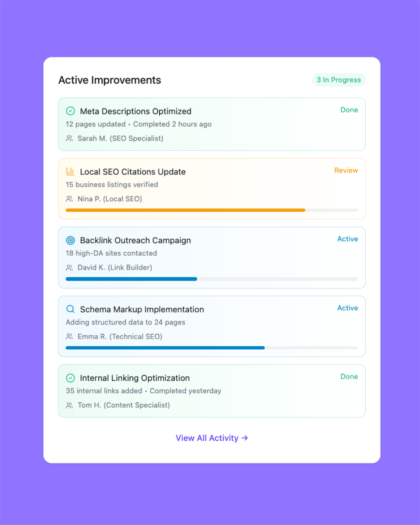Click the person icon beside Tom H.
Image resolution: width=420 pixels, height=525 pixels.
tap(69, 405)
